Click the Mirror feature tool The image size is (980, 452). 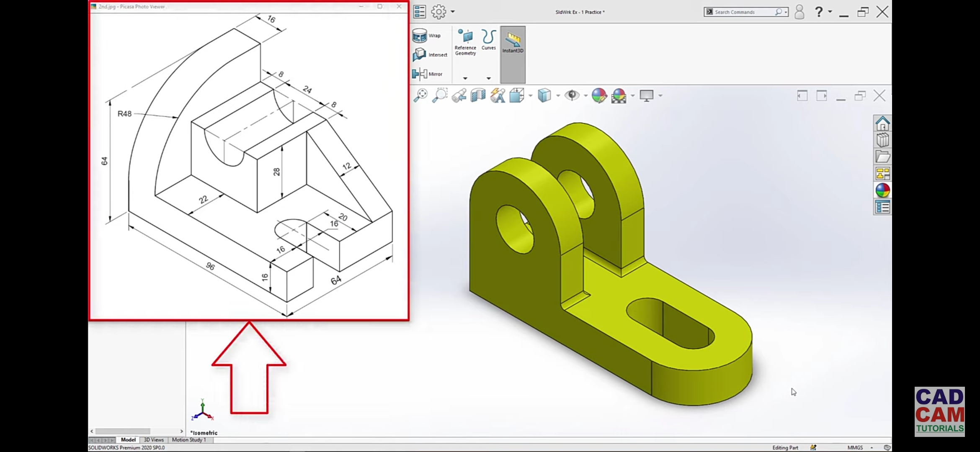pos(420,74)
